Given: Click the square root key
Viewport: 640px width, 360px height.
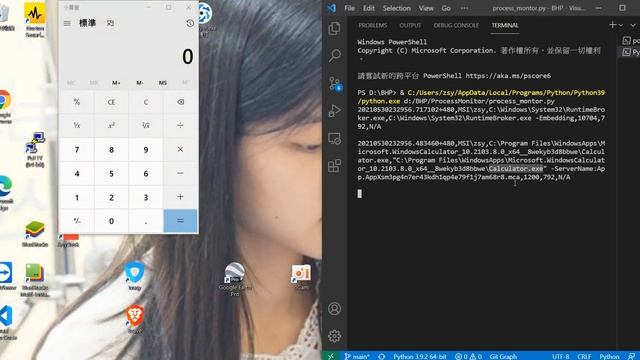Looking at the screenshot, I should [x=146, y=125].
